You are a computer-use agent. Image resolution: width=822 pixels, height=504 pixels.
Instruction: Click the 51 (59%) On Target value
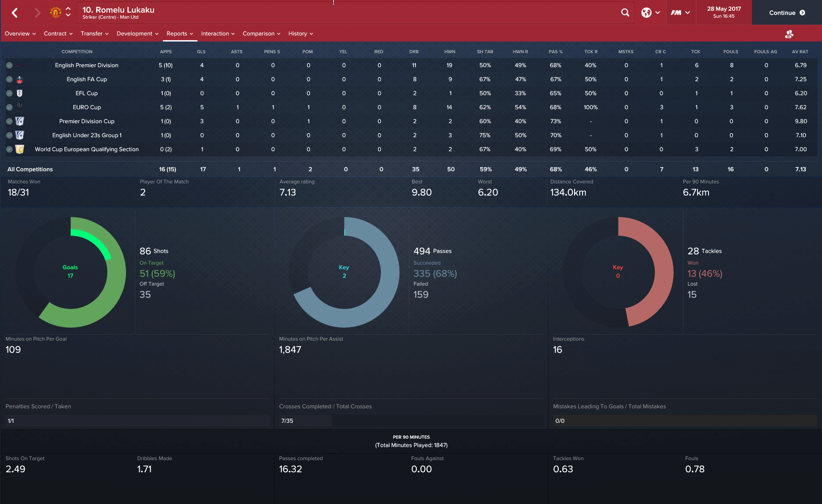pyautogui.click(x=157, y=273)
